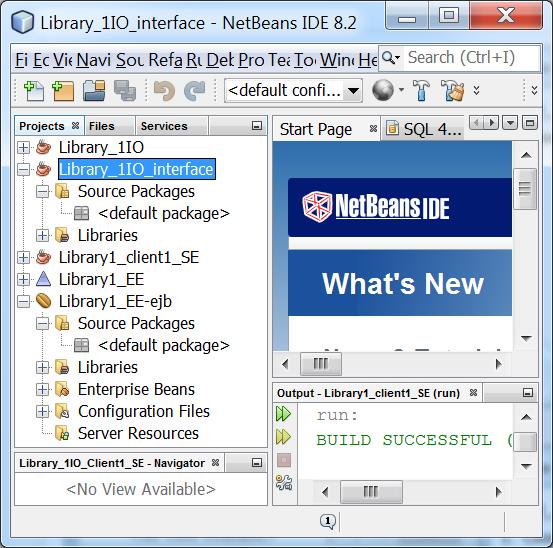
Task: Click the Search (Ctrl+I) input field
Action: click(472, 57)
